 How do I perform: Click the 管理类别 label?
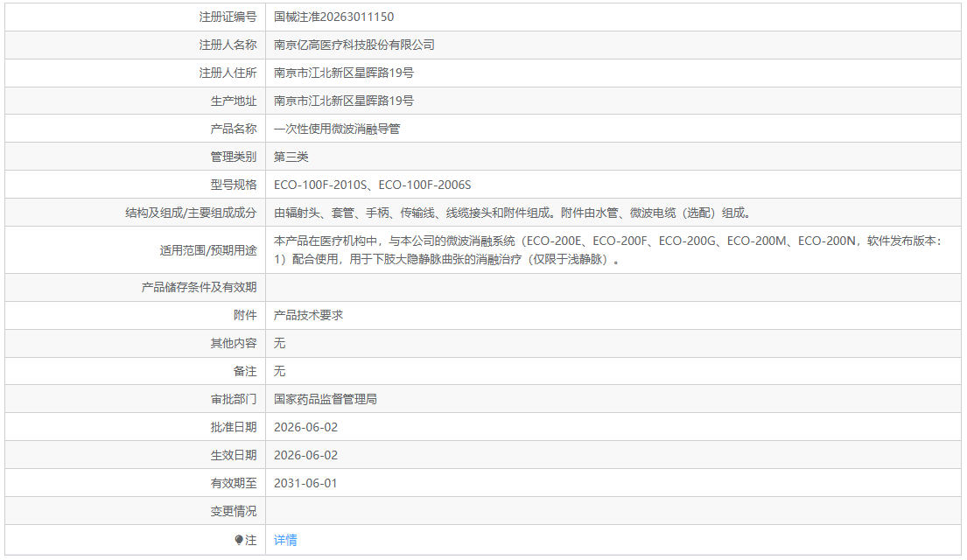(233, 157)
